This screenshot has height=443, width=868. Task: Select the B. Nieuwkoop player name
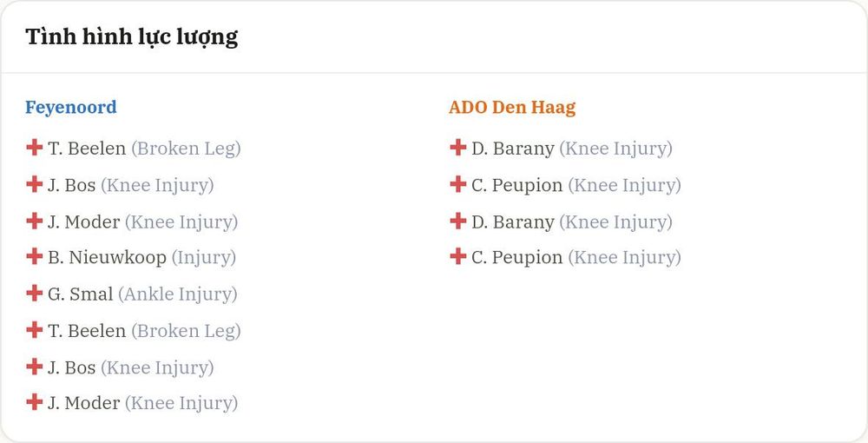107,257
